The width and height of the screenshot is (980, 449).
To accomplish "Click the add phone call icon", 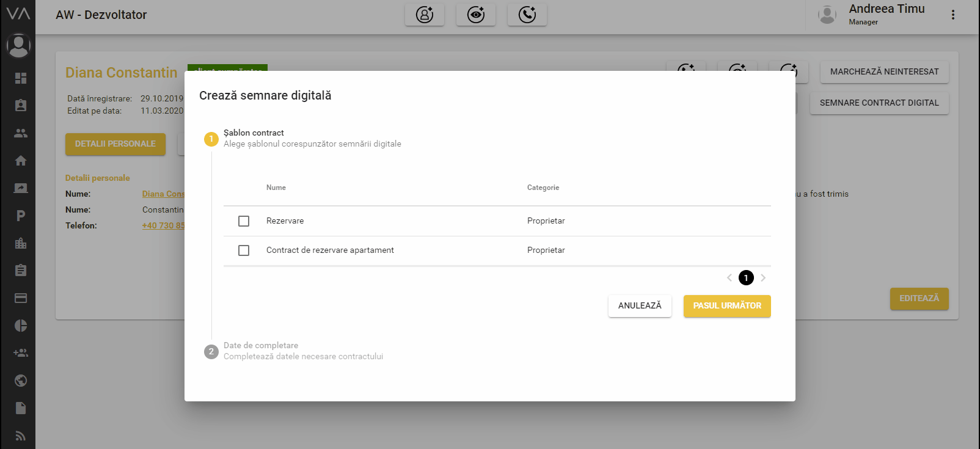I will [527, 15].
